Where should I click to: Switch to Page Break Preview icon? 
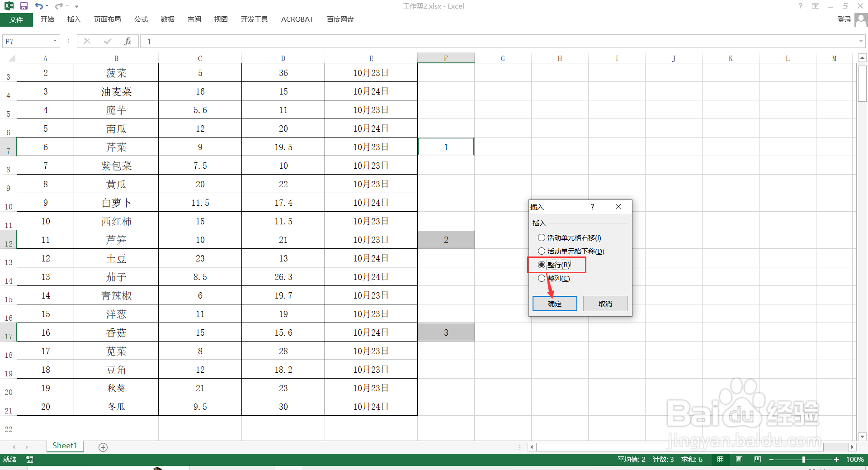point(758,460)
